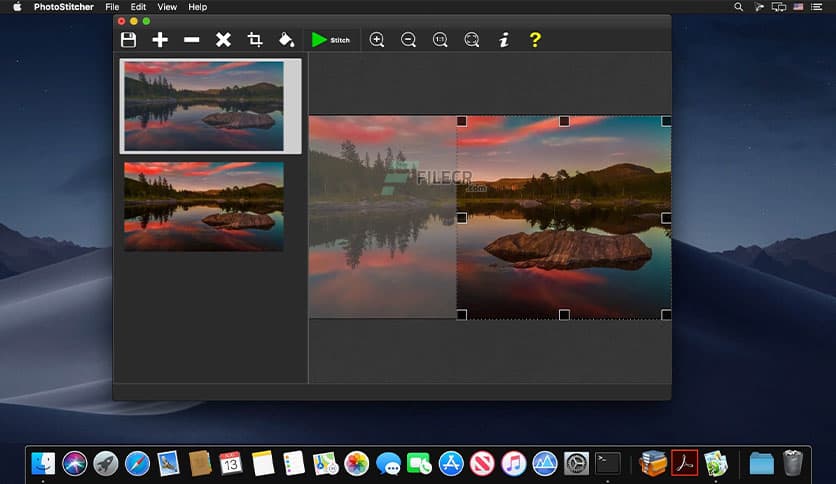Click the Save floppy disk icon
The image size is (836, 484).
pos(128,40)
